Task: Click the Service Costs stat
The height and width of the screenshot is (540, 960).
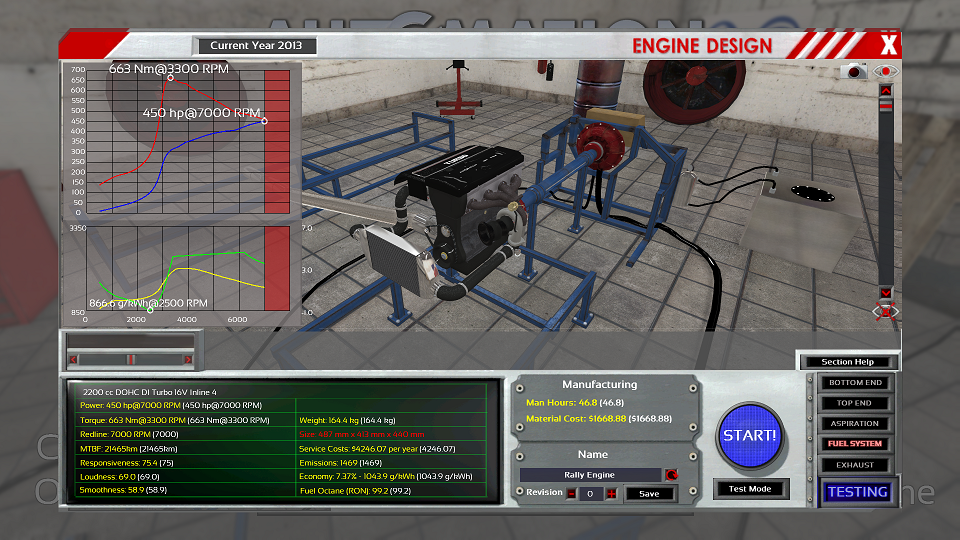Action: click(377, 449)
